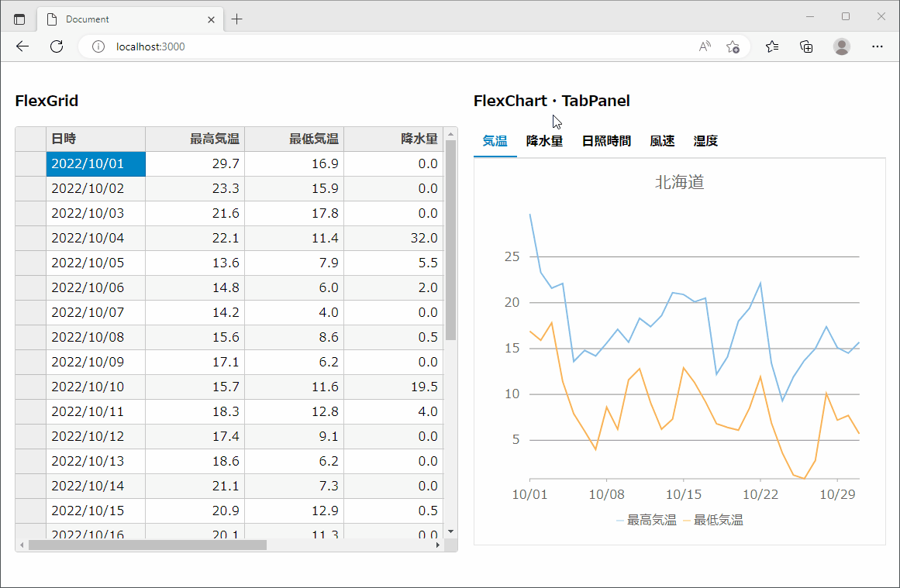Click the 14.8 max temperature cell
Viewport: 900px width, 588px height.
(x=195, y=288)
